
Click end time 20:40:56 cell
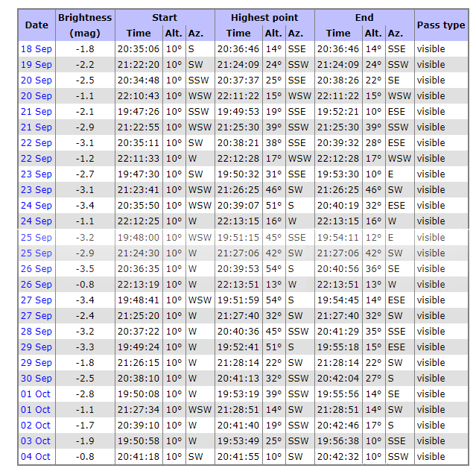pos(338,269)
